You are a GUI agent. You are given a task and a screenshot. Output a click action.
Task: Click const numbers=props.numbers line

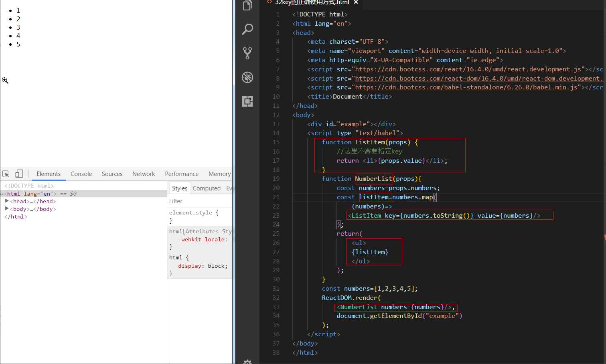(388, 188)
